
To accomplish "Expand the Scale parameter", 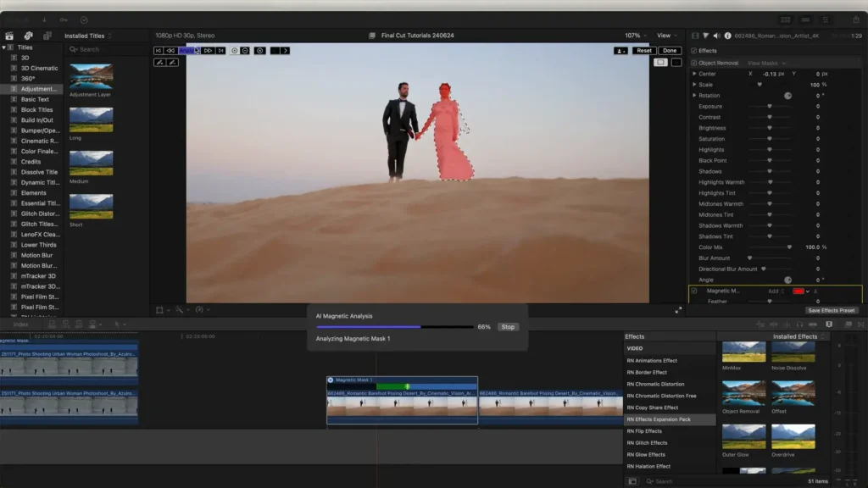I will tap(695, 85).
